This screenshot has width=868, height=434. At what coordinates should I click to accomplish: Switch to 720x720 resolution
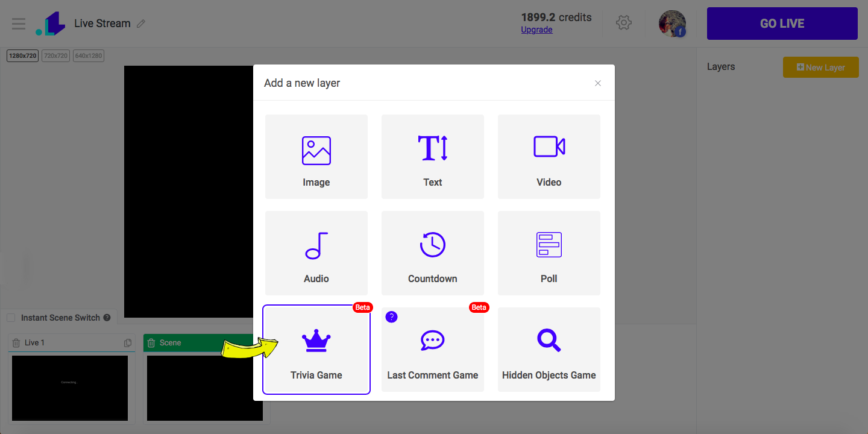55,55
